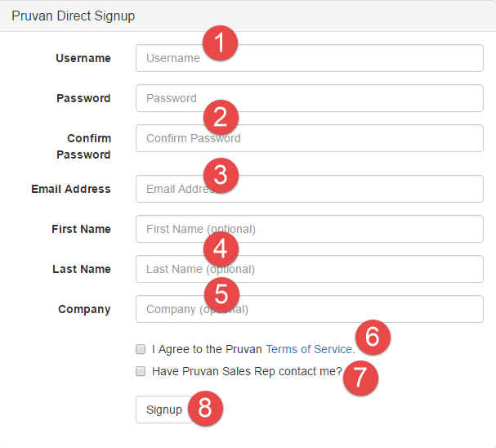The image size is (496, 448).
Task: Click the Pruvan Direct Signup header
Action: tap(74, 16)
